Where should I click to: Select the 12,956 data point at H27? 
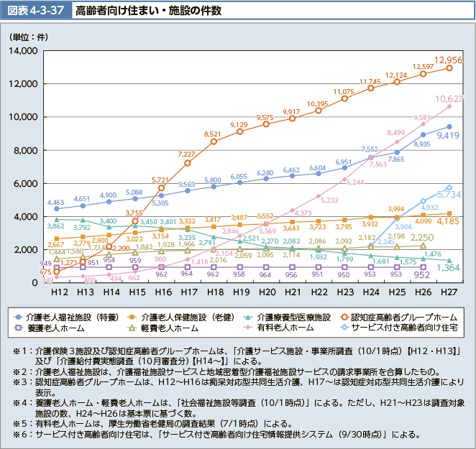point(449,68)
